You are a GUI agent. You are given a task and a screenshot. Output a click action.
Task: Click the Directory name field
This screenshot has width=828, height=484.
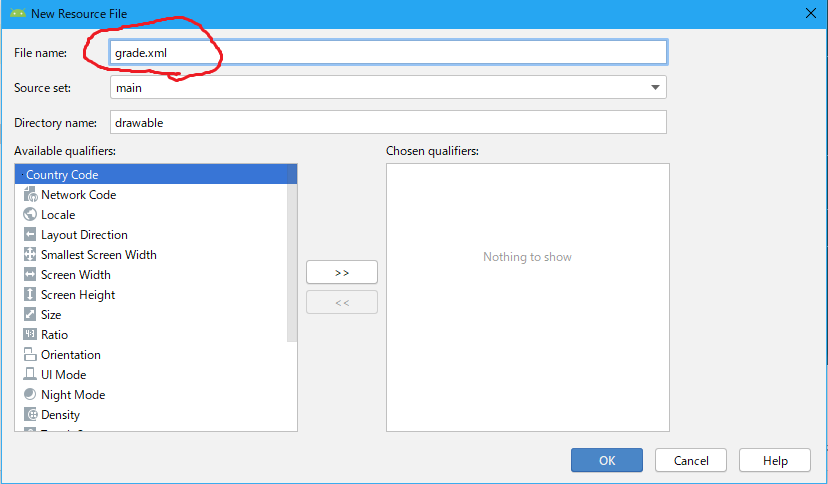388,122
